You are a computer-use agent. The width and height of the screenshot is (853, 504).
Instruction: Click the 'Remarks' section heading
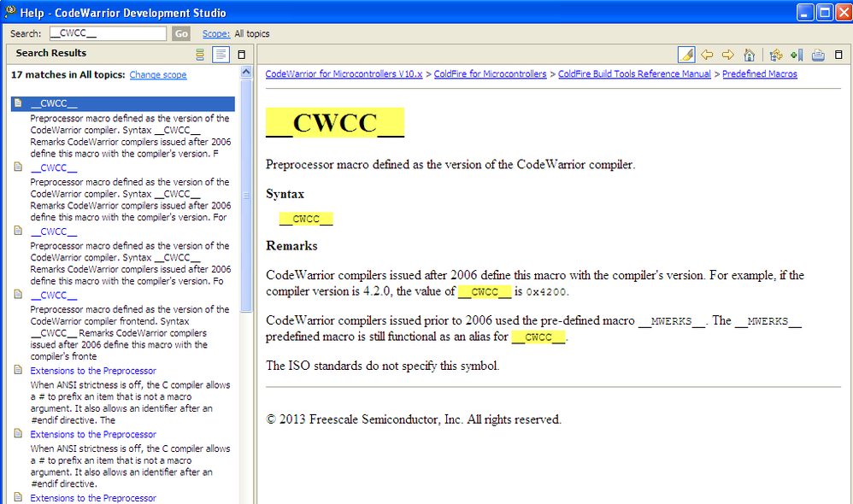point(291,246)
